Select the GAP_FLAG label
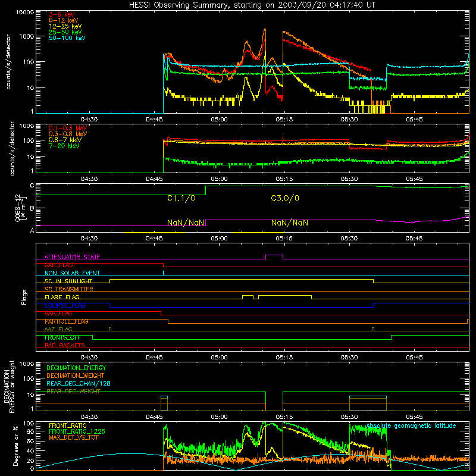 [x=58, y=265]
